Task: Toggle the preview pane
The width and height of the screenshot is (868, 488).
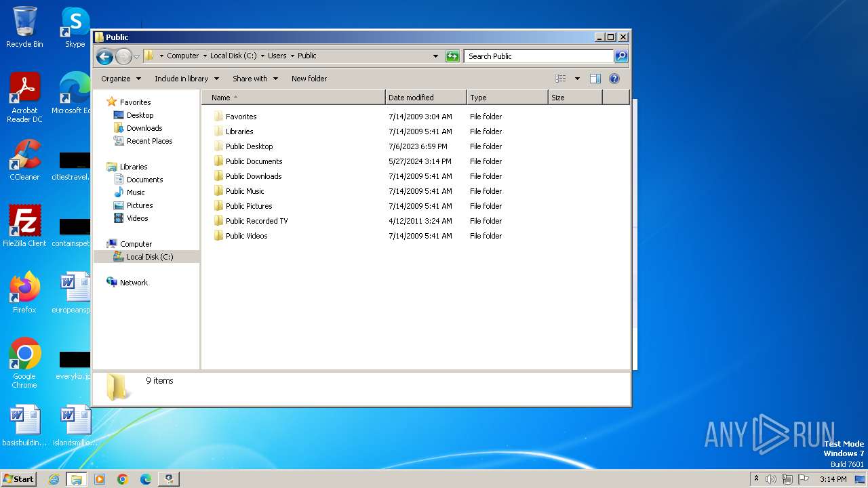Action: [595, 79]
